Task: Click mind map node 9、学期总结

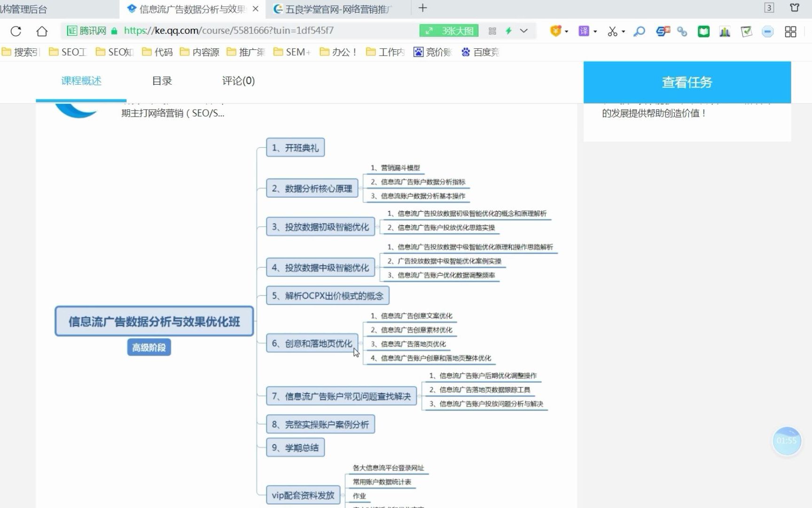Action: tap(295, 447)
